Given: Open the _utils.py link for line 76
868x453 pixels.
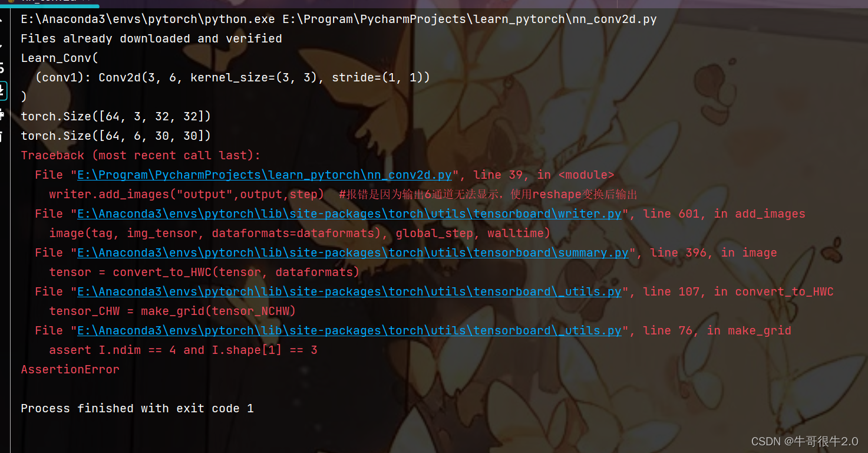Looking at the screenshot, I should click(x=349, y=330).
